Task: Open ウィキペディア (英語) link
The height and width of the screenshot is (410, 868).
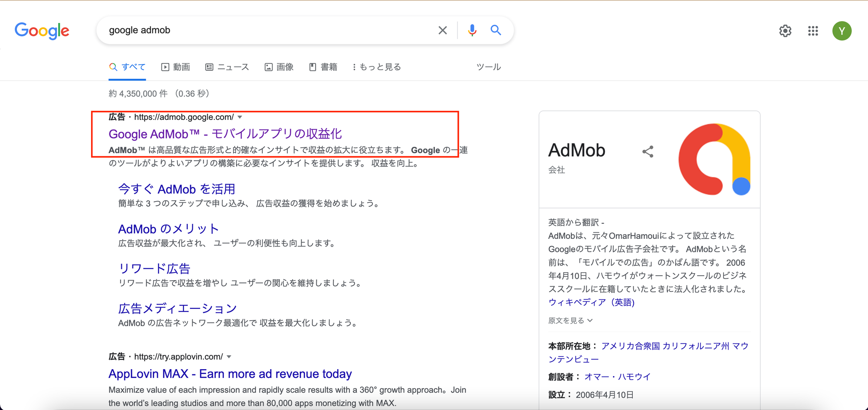Action: click(592, 302)
